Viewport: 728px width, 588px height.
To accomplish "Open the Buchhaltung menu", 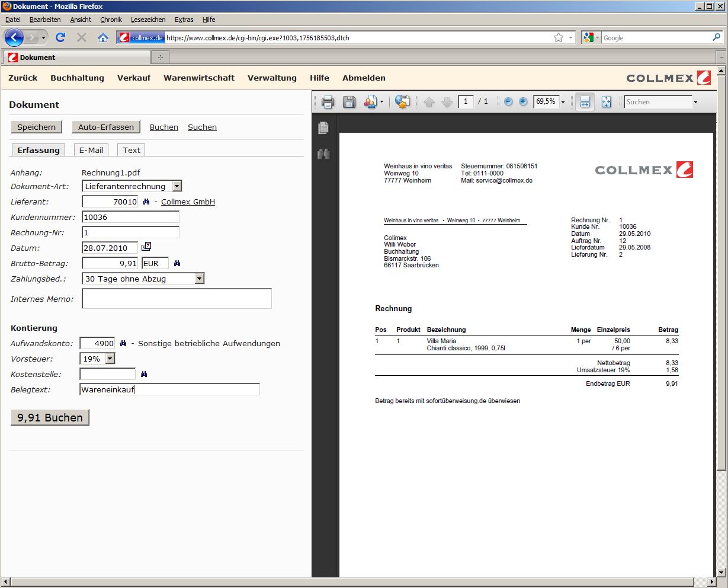I will coord(77,78).
